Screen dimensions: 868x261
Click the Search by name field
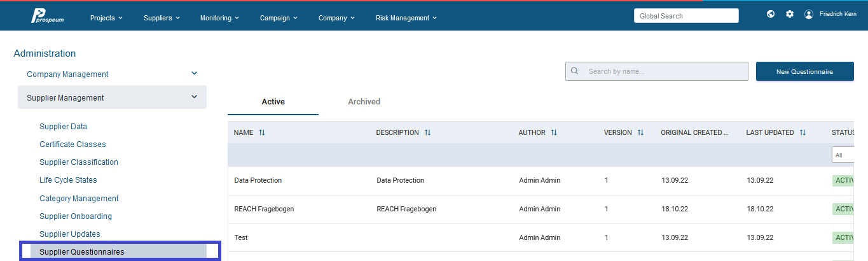click(657, 71)
